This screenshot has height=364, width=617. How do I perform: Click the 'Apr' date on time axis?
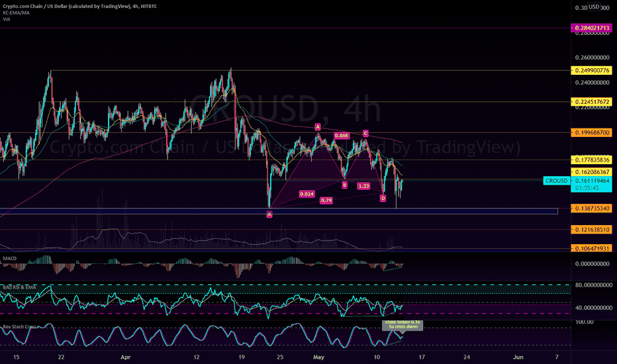pos(125,357)
